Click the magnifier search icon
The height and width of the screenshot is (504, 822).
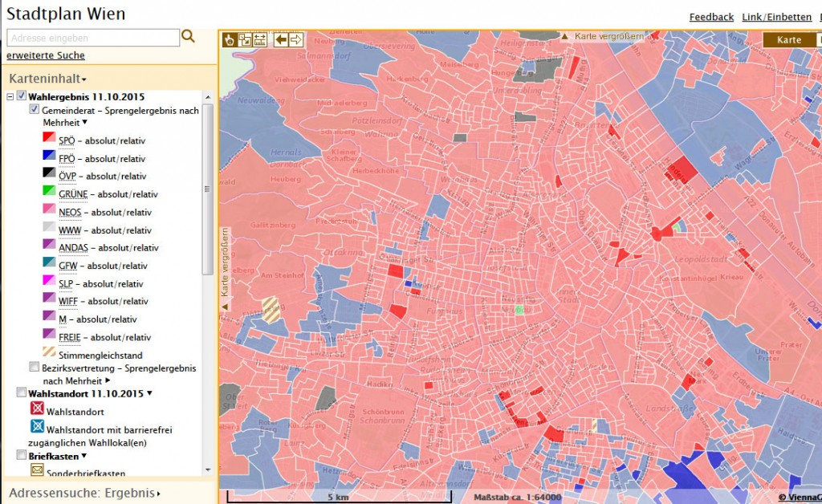click(x=189, y=36)
